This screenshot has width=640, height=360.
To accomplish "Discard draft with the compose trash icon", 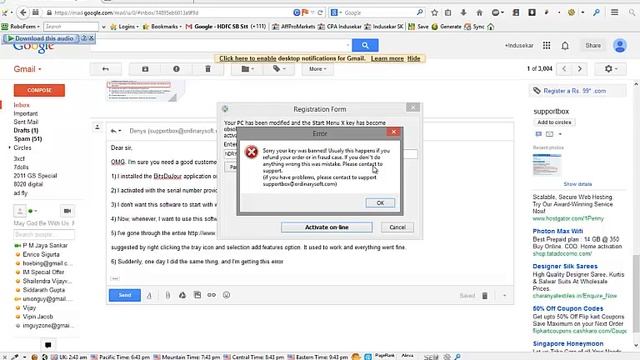I will [x=484, y=296].
